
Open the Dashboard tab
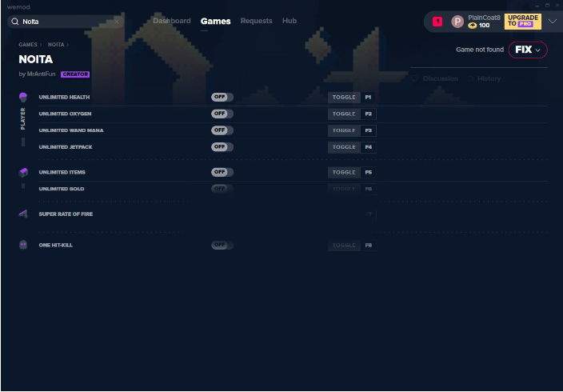[x=172, y=21]
